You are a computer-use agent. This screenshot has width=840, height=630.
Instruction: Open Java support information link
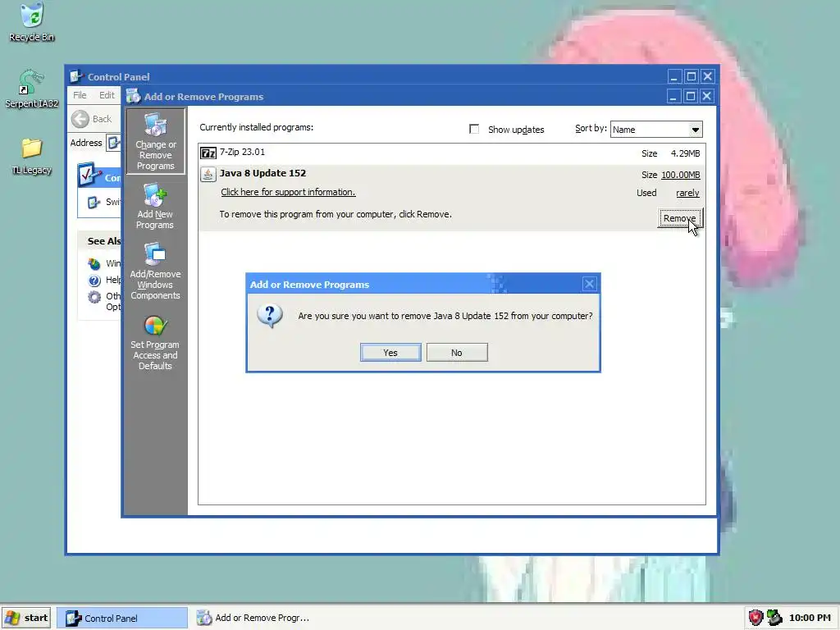[288, 192]
